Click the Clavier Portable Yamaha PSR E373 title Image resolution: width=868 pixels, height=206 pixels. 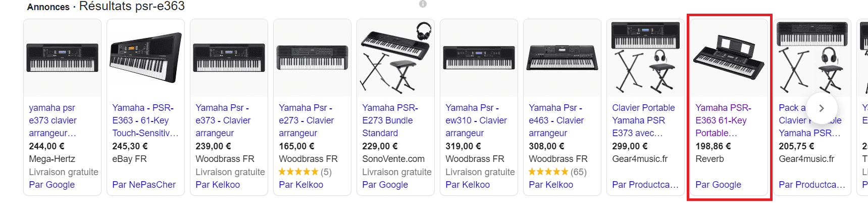click(x=643, y=120)
